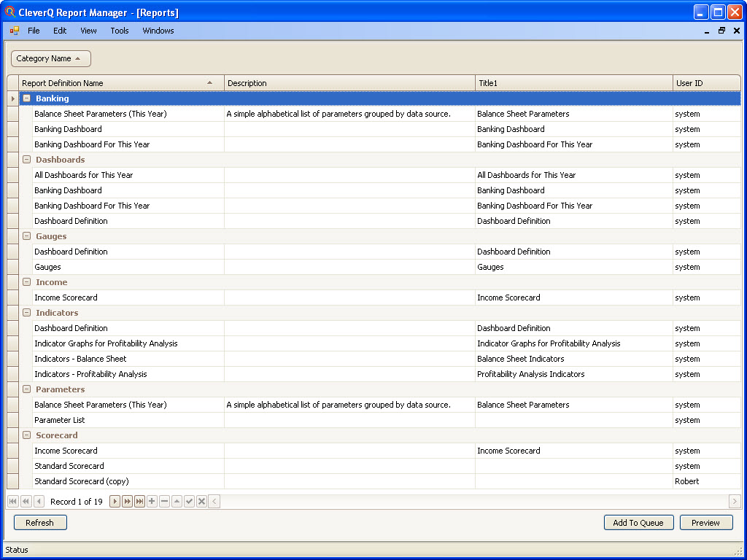Image resolution: width=747 pixels, height=560 pixels.
Task: Collapse the Banking category group
Action: point(26,98)
